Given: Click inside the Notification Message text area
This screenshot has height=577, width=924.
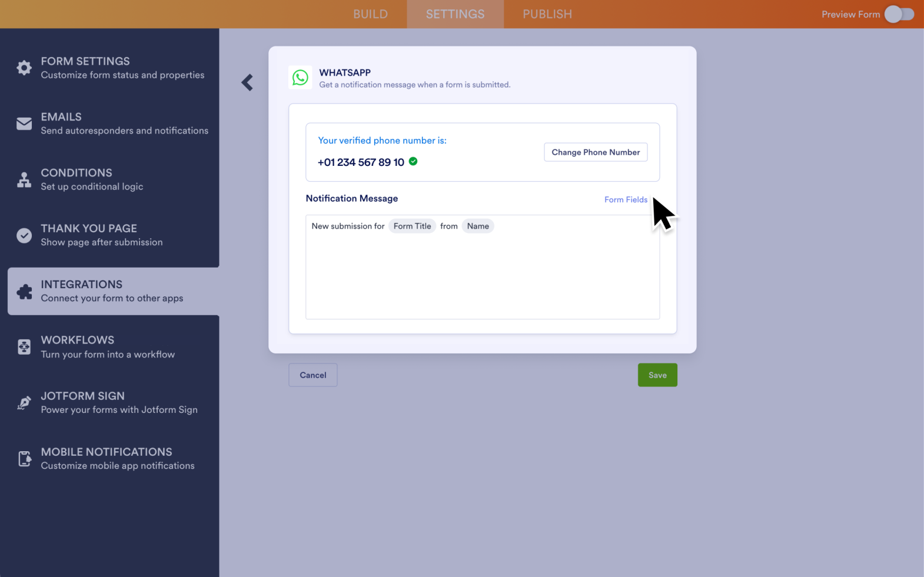Looking at the screenshot, I should pyautogui.click(x=482, y=276).
